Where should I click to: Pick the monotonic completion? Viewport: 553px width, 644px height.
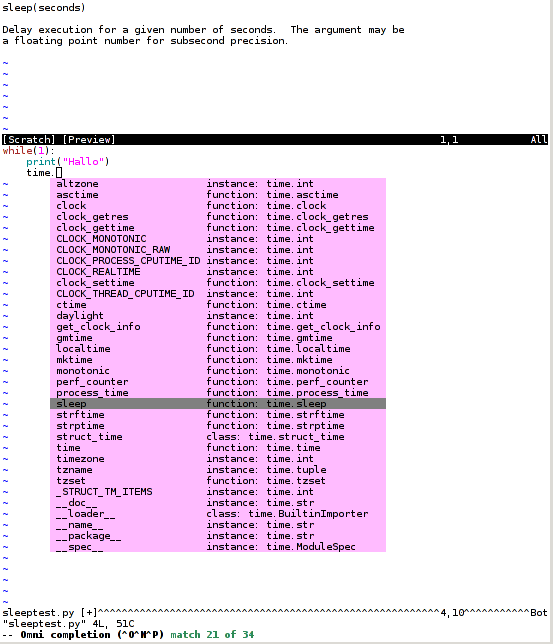tap(218, 371)
